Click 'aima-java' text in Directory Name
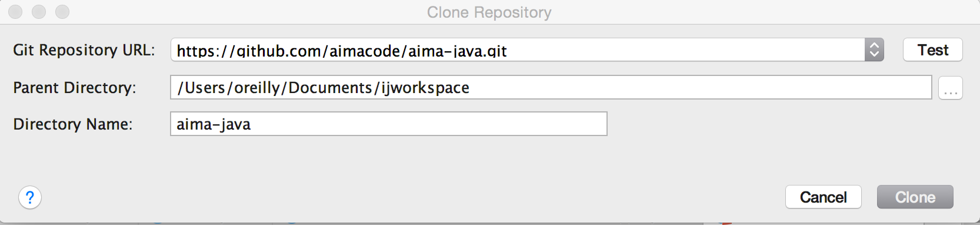This screenshot has width=980, height=225. click(214, 125)
